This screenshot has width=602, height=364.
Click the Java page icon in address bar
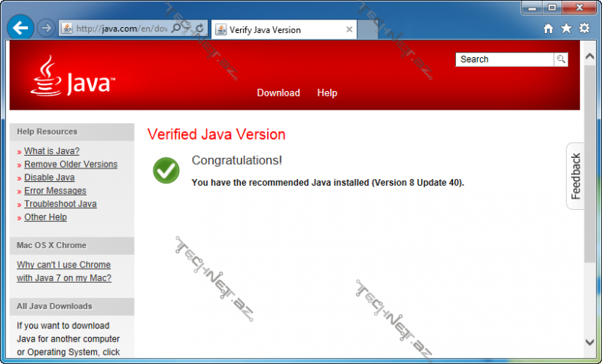(67, 29)
